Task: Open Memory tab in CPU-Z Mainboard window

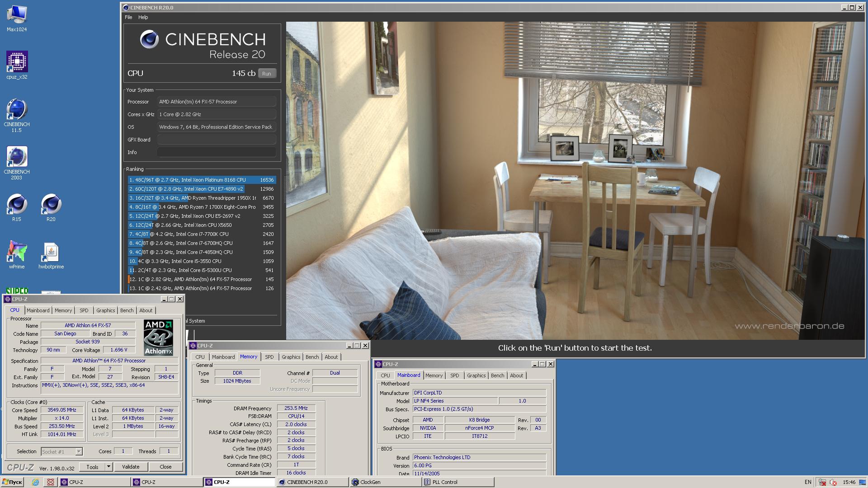Action: [x=434, y=375]
